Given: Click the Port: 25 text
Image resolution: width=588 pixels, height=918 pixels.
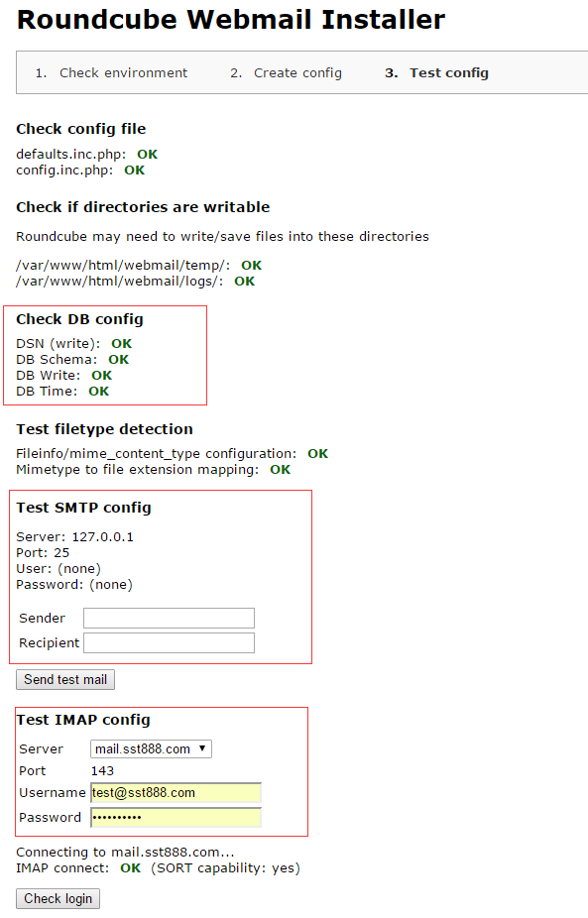Looking at the screenshot, I should [x=43, y=552].
